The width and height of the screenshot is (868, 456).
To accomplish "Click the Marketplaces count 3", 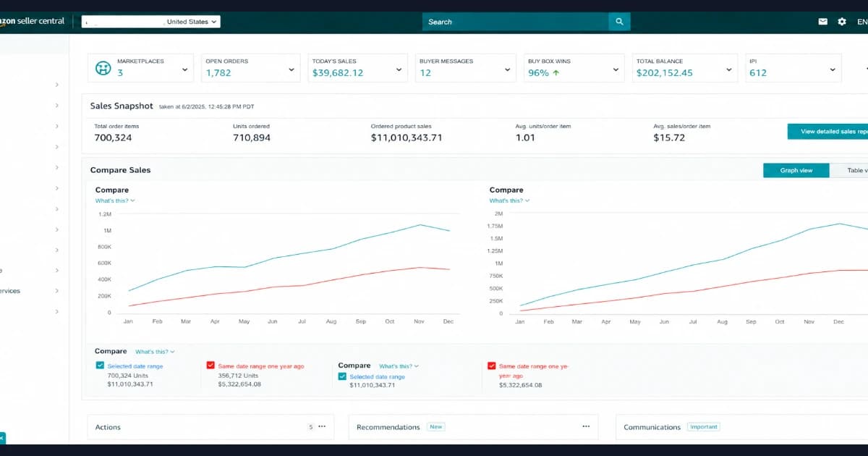I will [120, 73].
